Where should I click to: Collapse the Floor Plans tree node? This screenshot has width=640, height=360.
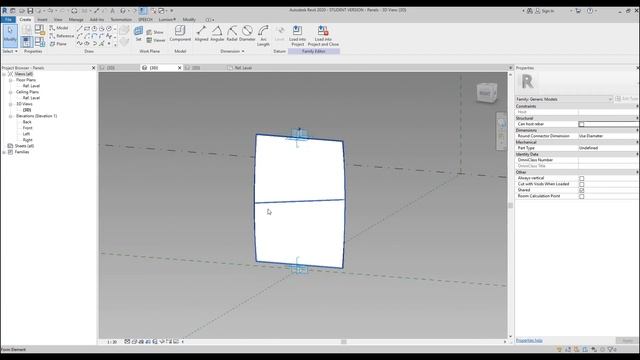pyautogui.click(x=10, y=80)
